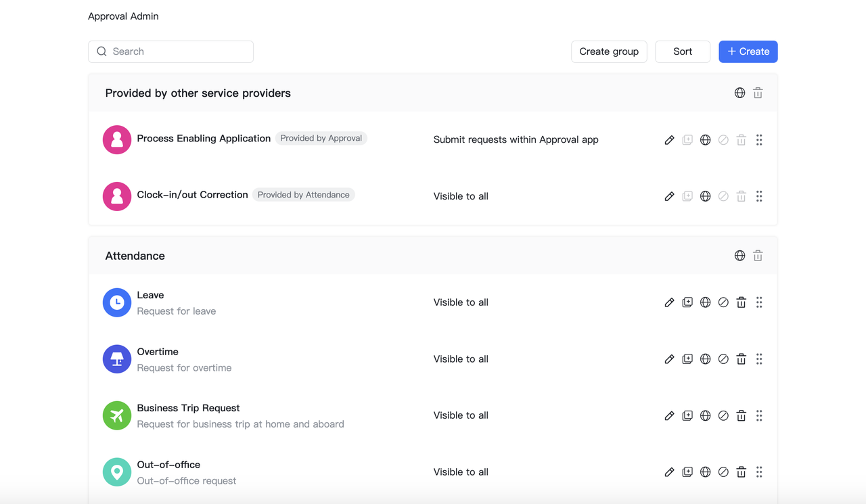Click the drag handle for Overtime row
The width and height of the screenshot is (866, 504).
759,359
